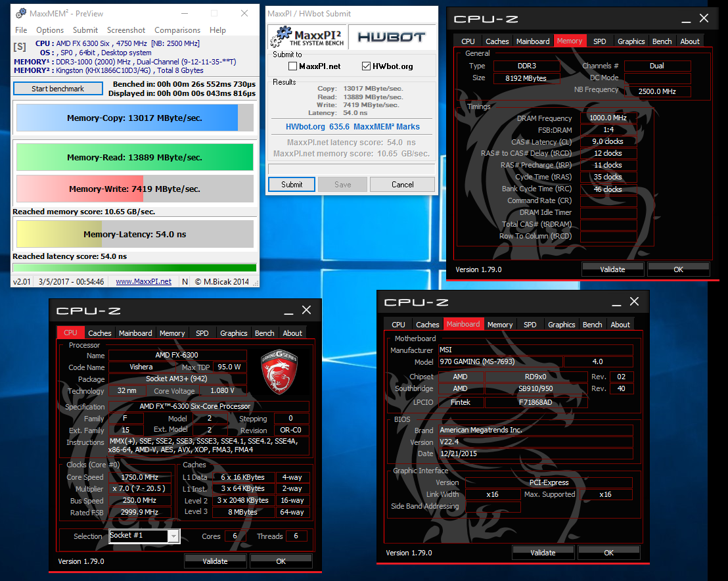Click the Memory-Copy 13017 MByte/sec bar
Image resolution: width=728 pixels, height=581 pixels.
pyautogui.click(x=135, y=118)
